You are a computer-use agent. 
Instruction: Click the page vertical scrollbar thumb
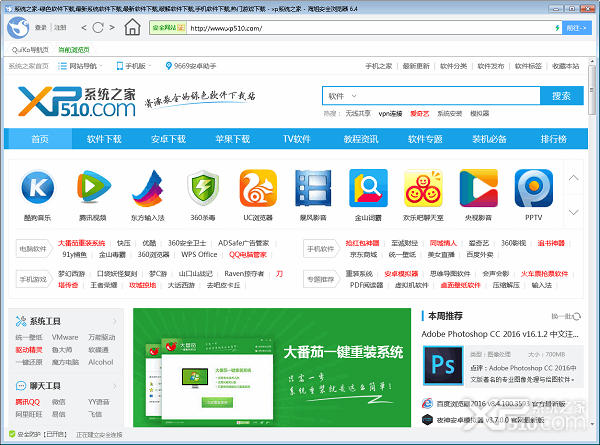592,89
